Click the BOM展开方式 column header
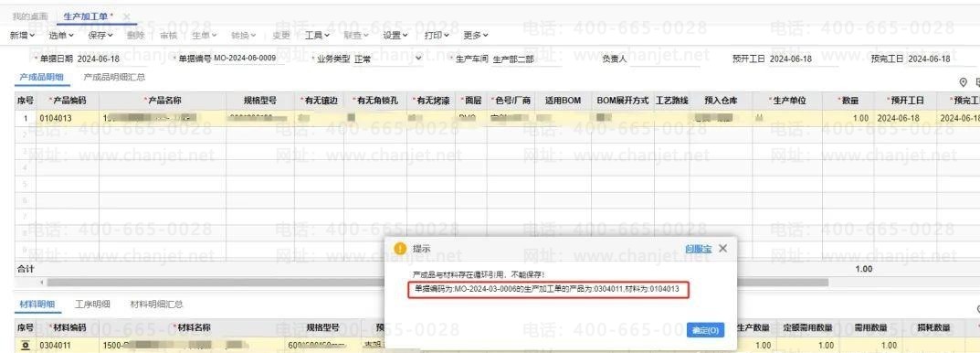The image size is (980, 353). (622, 101)
